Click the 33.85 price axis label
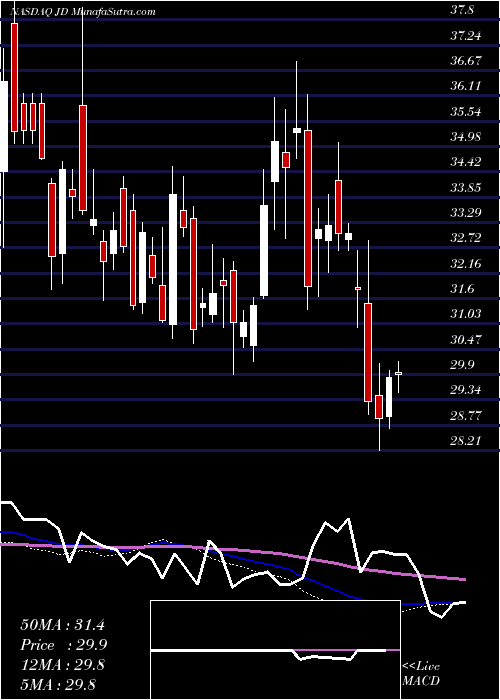Screen dimensions: 500x700 click(x=466, y=188)
